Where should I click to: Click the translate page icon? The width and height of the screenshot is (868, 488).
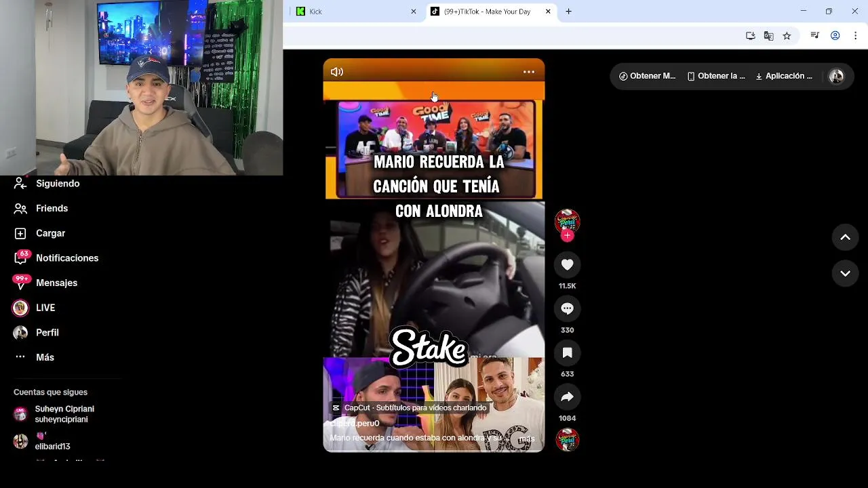(768, 36)
